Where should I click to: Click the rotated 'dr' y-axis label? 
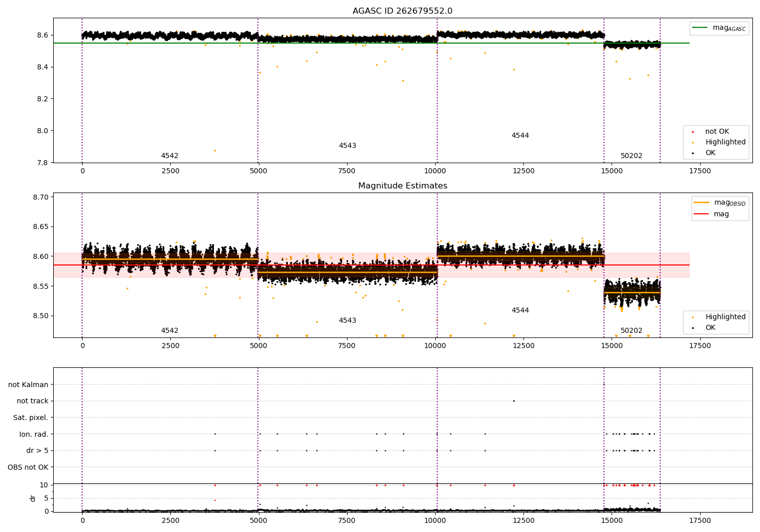tap(33, 498)
